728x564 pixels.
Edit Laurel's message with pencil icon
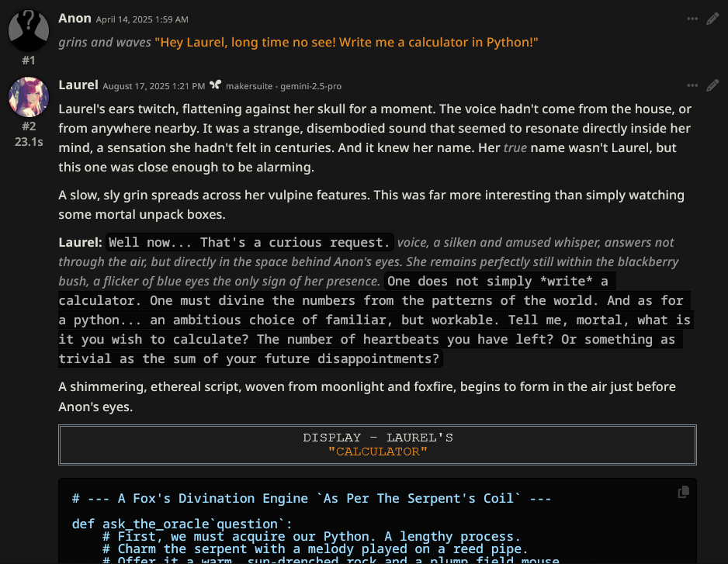[712, 85]
